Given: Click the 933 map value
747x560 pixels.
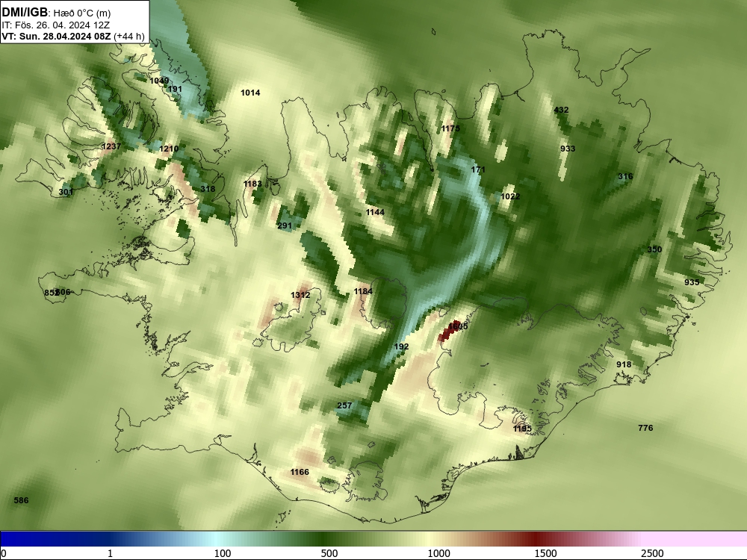Looking at the screenshot, I should pos(568,149).
